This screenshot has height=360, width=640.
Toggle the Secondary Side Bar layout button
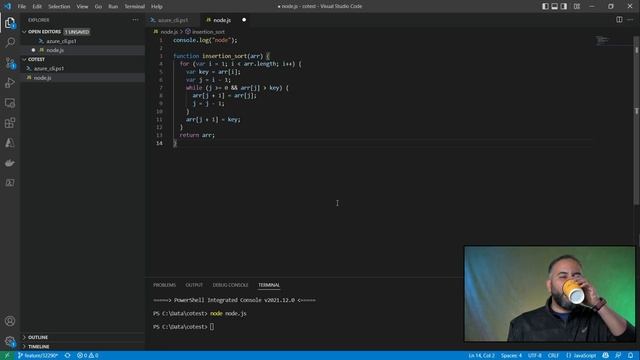click(x=564, y=6)
